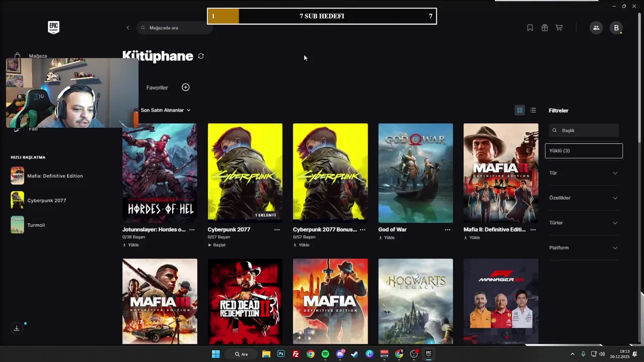Click Yükle under Mafia II: Definitive Edition
Image resolution: width=644 pixels, height=362 pixels.
(472, 238)
